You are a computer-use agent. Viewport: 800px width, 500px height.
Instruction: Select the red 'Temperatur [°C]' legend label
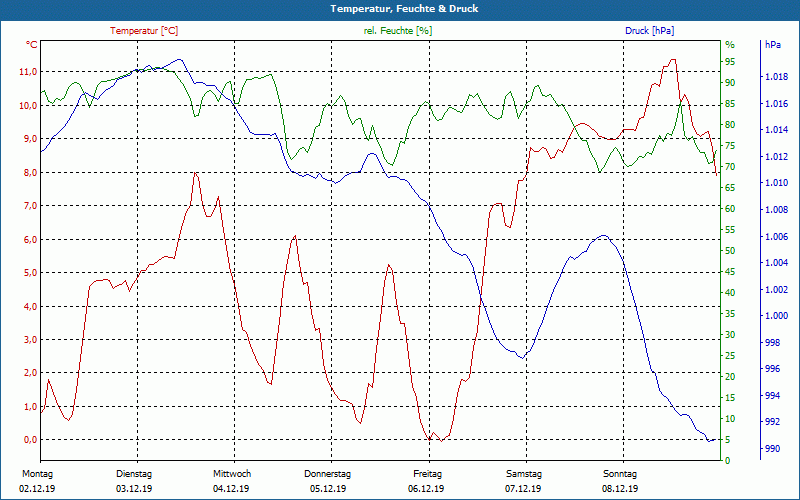(144, 31)
